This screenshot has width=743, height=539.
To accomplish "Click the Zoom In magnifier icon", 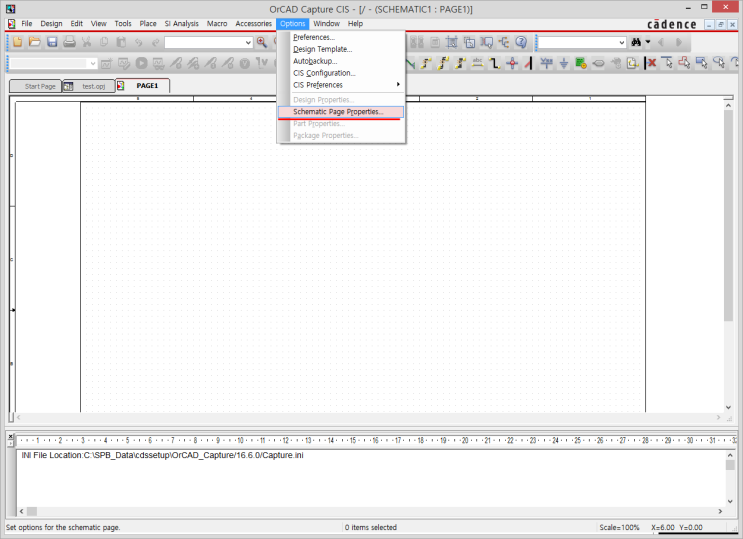I will [262, 42].
